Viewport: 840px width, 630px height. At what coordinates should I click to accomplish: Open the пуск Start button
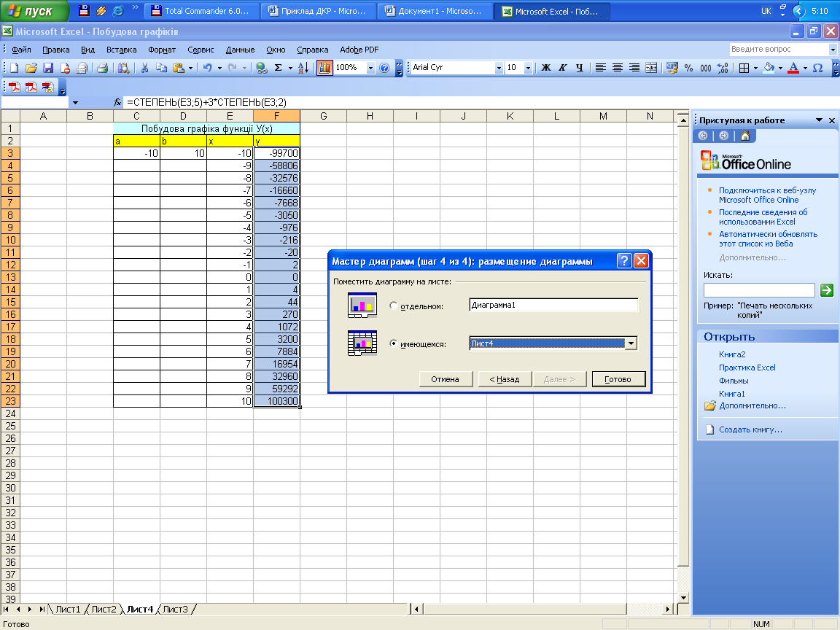coord(34,11)
